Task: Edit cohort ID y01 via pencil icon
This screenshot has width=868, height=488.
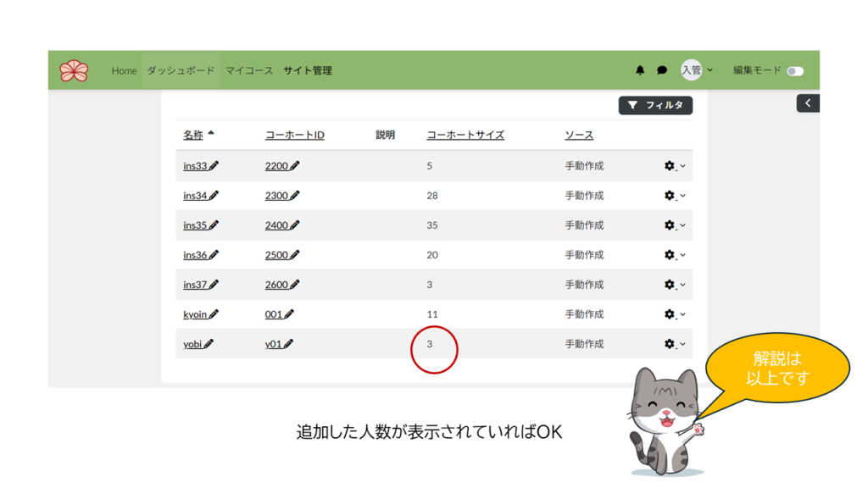Action: (289, 344)
